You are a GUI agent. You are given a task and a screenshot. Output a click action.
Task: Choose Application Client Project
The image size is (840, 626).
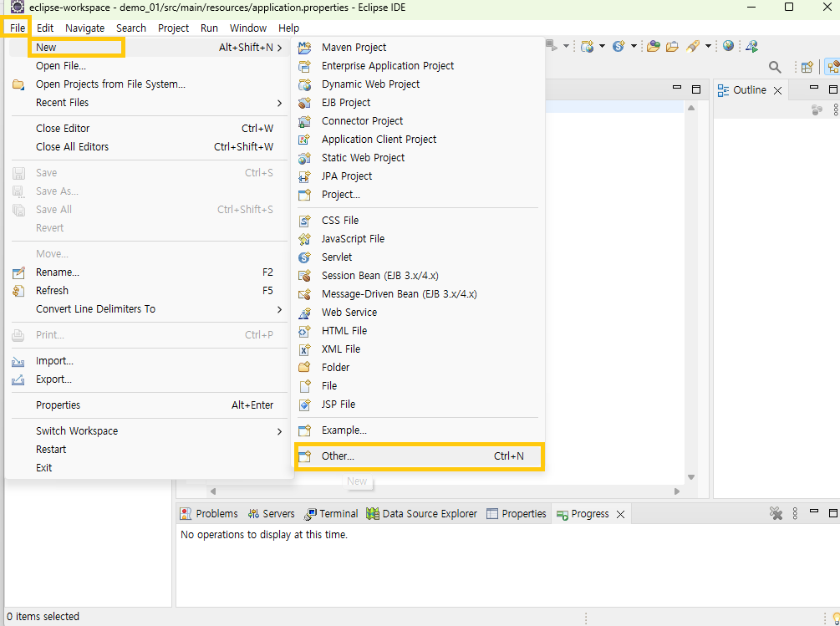419,140
